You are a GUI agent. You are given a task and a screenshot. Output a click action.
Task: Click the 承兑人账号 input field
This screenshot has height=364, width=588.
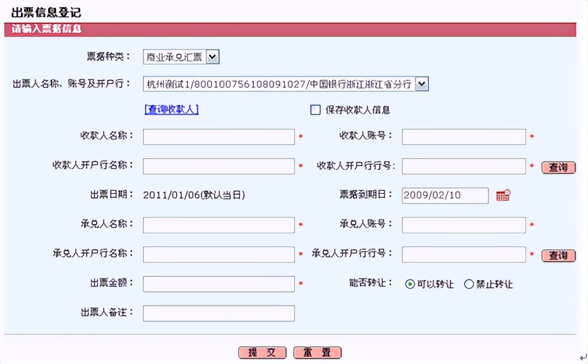coord(464,225)
